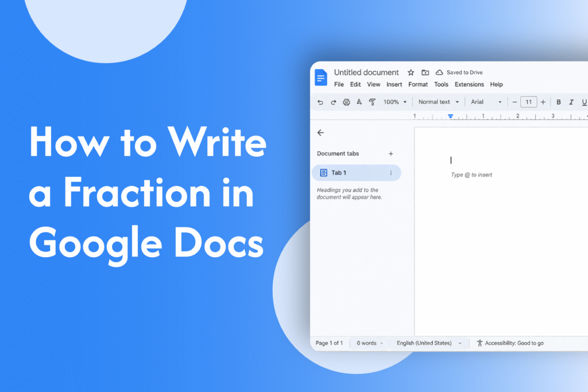This screenshot has width=588, height=392.
Task: Redo the last action
Action: pos(333,102)
